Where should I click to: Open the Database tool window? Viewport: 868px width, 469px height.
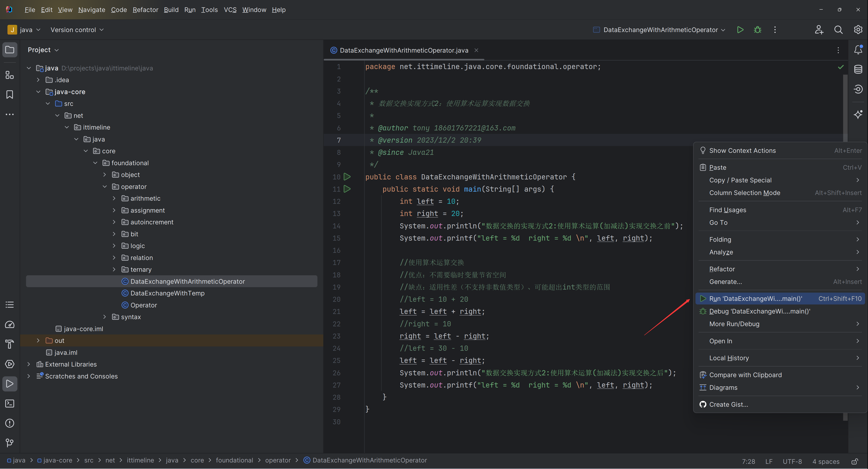tap(858, 69)
